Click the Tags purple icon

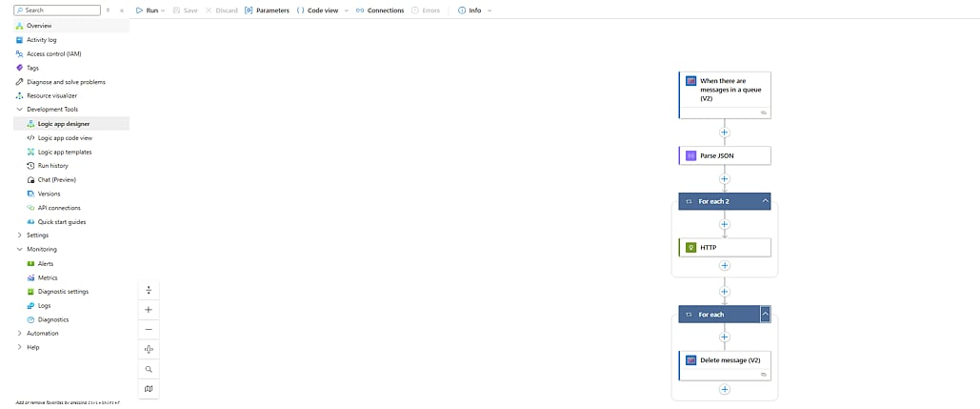[19, 69]
